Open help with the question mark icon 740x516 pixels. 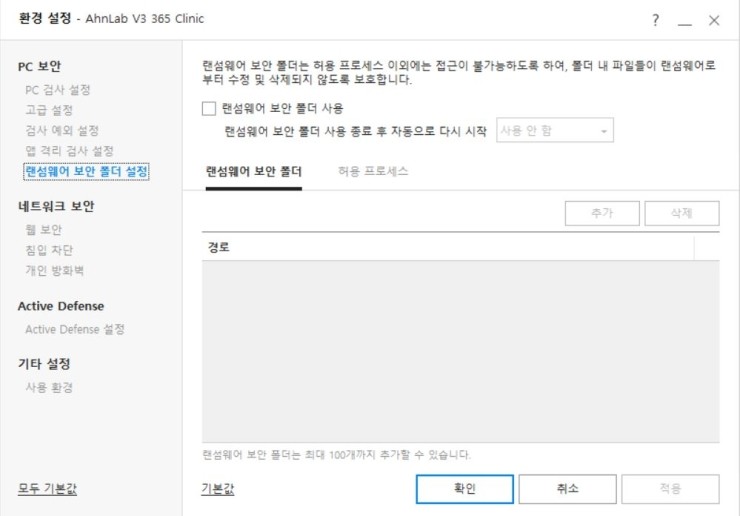click(x=656, y=20)
